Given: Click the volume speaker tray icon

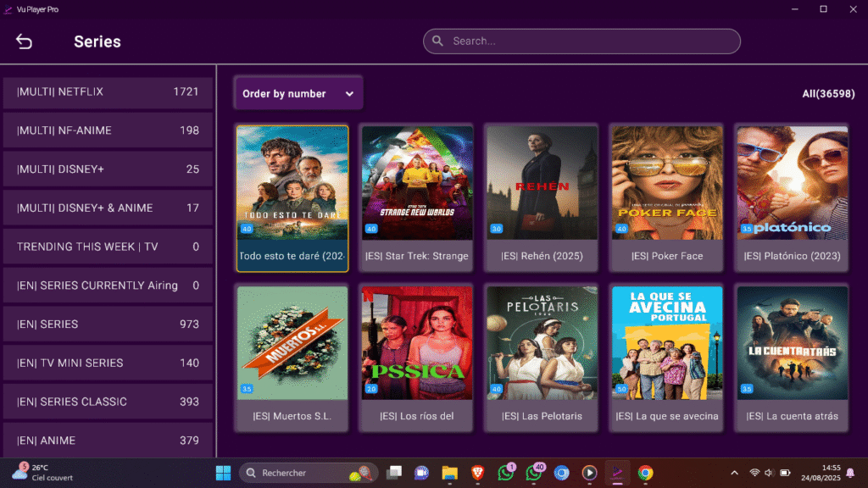Looking at the screenshot, I should [x=769, y=473].
